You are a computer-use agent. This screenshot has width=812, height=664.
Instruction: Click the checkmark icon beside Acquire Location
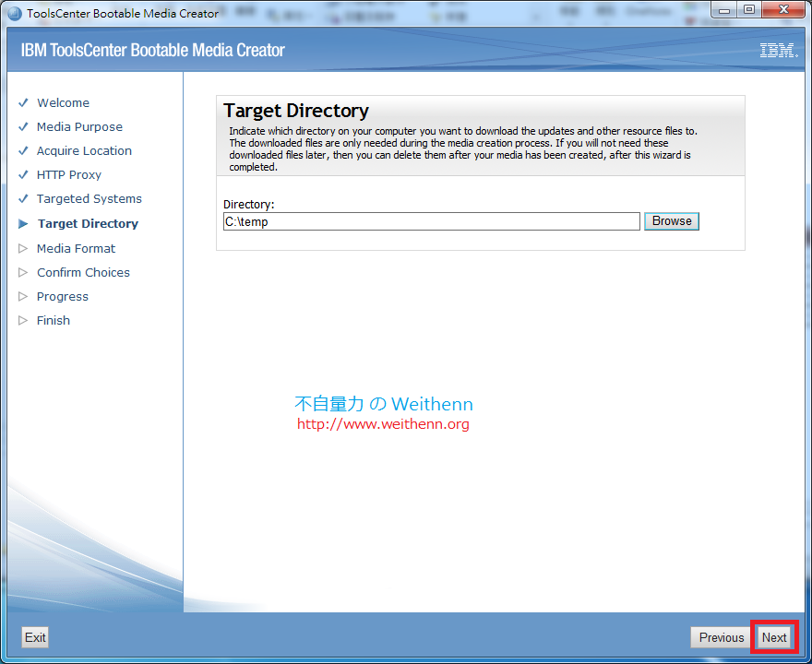(x=23, y=150)
